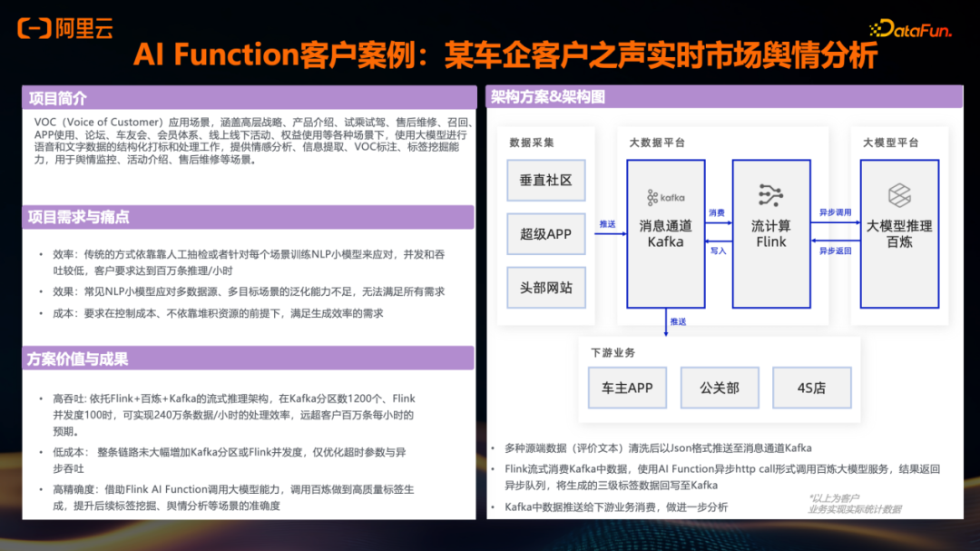The image size is (980, 551).
Task: Select the Flink stream computing icon
Action: pyautogui.click(x=770, y=194)
